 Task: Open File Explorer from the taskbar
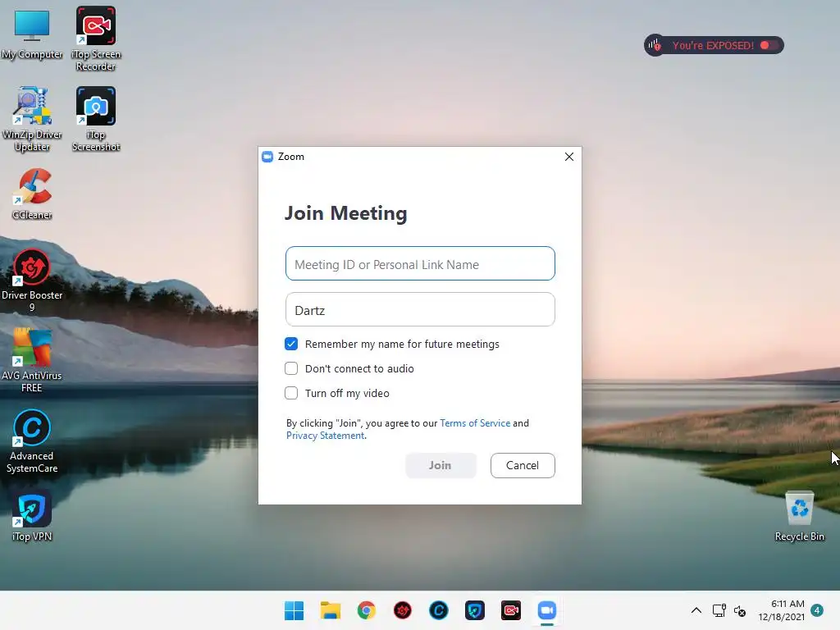coord(331,610)
